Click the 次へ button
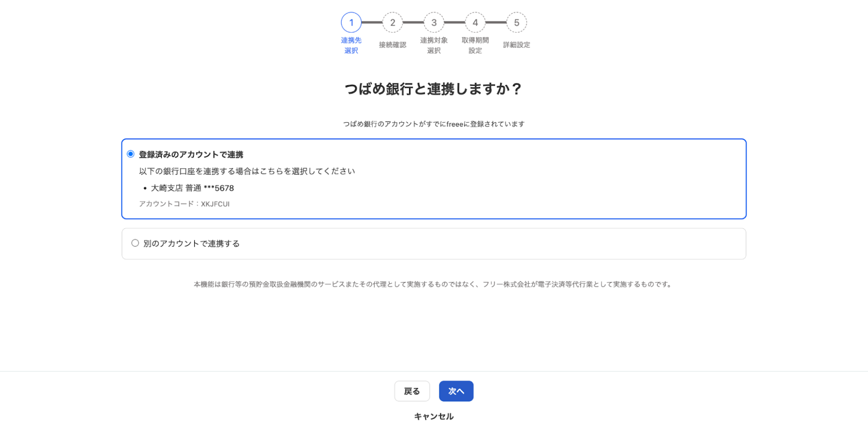The image size is (868, 434). click(456, 391)
